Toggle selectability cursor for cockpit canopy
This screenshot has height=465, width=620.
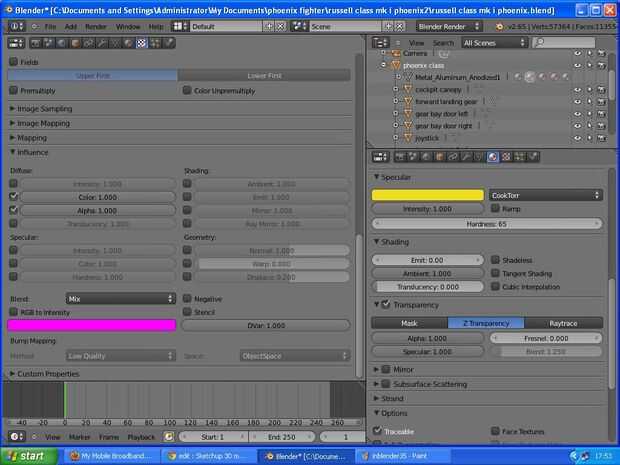tap(590, 90)
